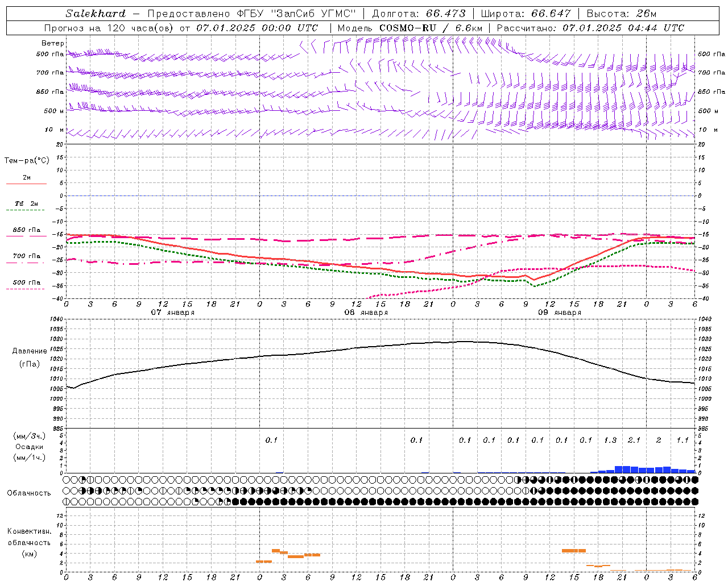Viewport: 728px width, 582px height.
Task: Click the Прогноз на 120 часа(ов) header text
Action: (x=181, y=28)
